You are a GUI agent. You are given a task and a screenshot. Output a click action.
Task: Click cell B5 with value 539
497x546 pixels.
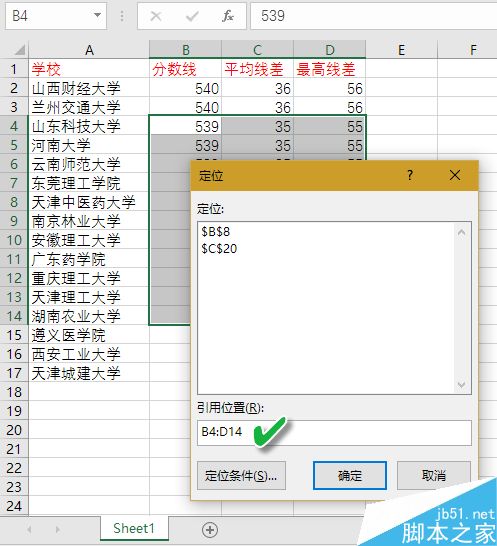[185, 145]
